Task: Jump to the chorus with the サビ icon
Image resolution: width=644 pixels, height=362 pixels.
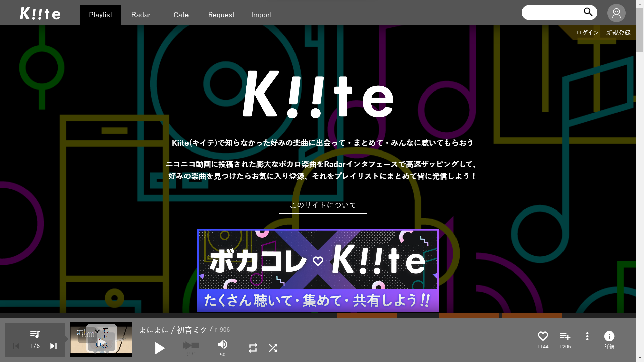Action: pos(191,346)
